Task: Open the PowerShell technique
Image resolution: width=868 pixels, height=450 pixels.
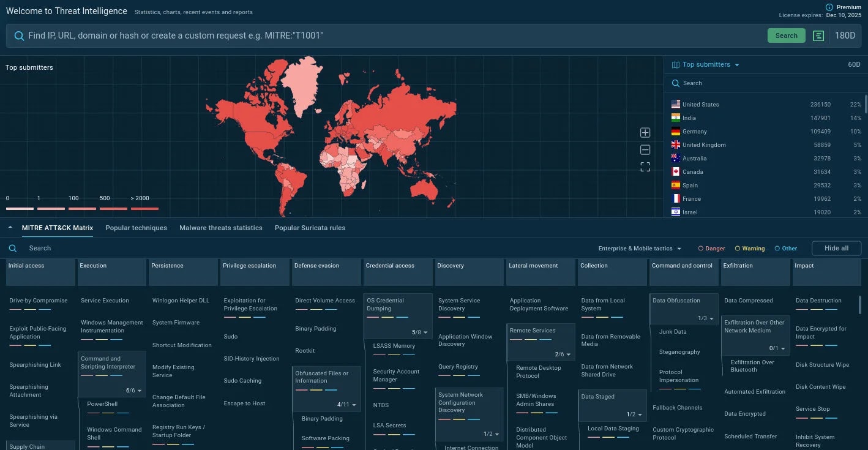Action: click(x=102, y=404)
